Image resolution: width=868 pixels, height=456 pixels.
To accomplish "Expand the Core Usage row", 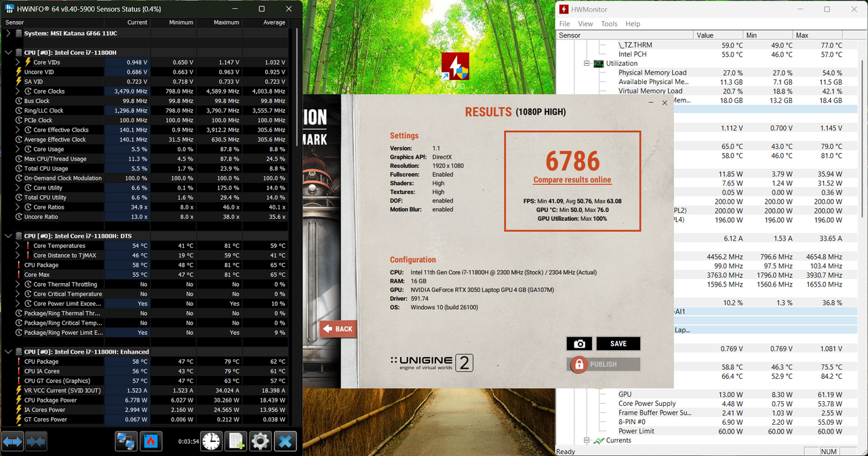I will click(x=18, y=149).
